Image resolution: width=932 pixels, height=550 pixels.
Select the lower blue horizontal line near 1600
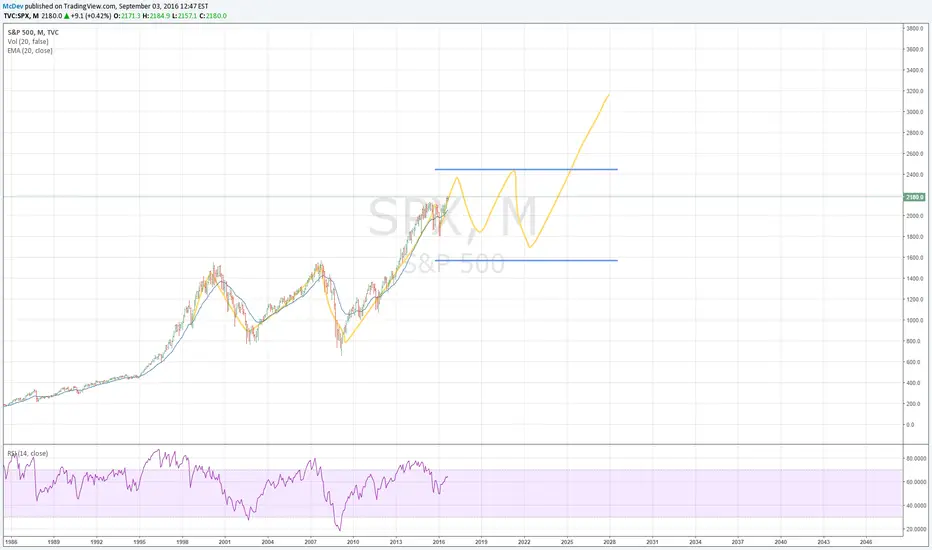click(x=526, y=260)
